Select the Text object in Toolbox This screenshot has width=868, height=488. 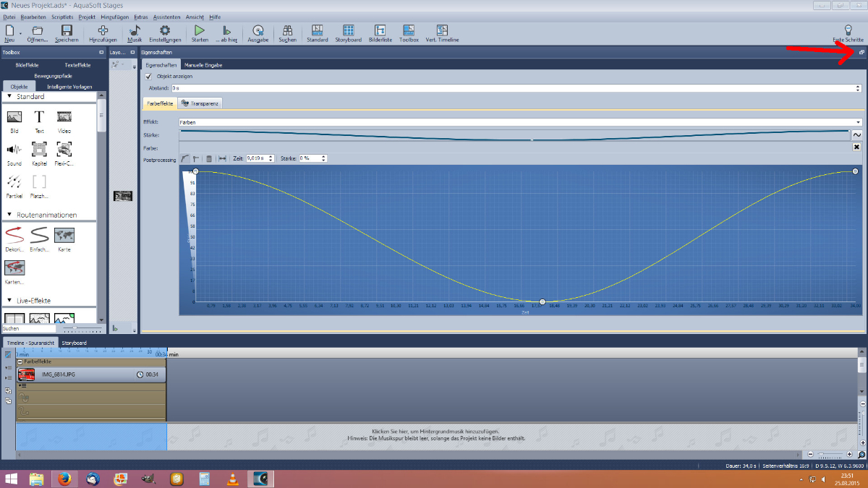tap(39, 120)
